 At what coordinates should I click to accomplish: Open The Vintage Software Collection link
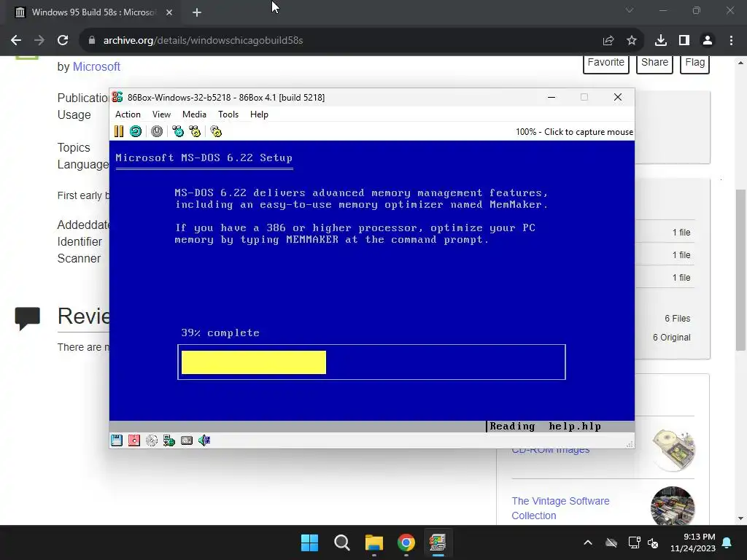(x=560, y=508)
